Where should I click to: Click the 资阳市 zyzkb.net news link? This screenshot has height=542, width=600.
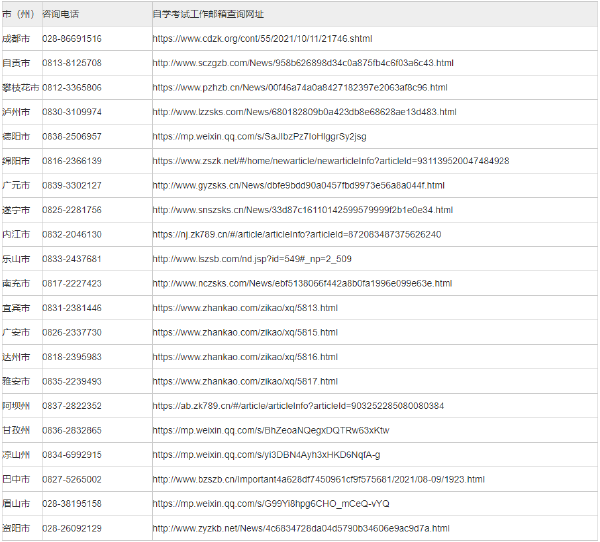point(301,529)
